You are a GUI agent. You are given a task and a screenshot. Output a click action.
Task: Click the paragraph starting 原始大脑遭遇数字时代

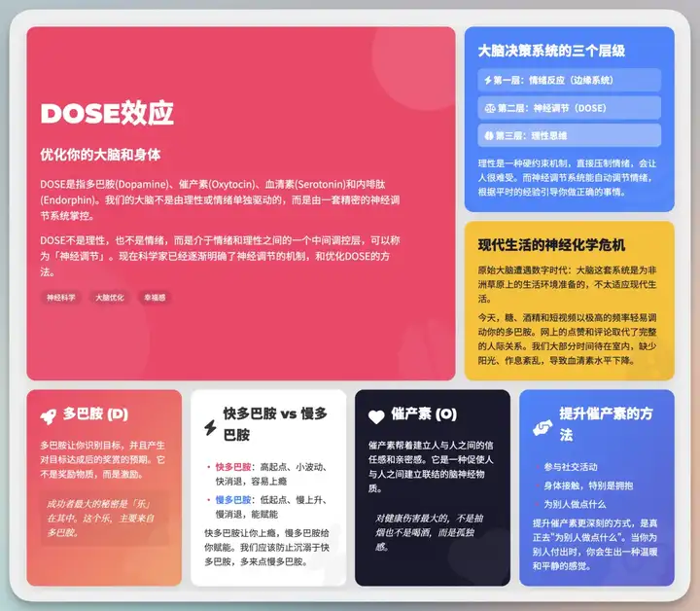(x=567, y=284)
